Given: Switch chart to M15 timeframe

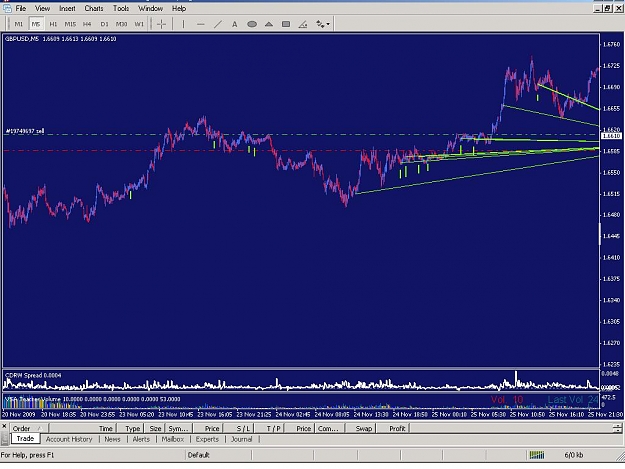Looking at the screenshot, I should tap(70, 24).
